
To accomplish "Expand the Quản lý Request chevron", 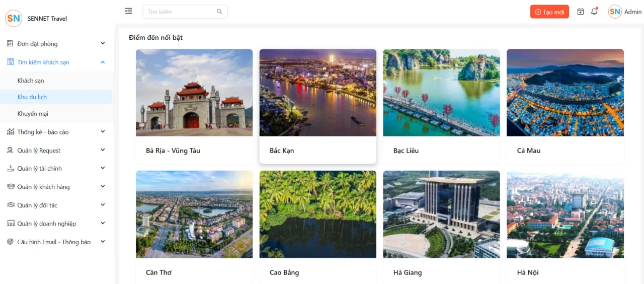I will coord(103,150).
